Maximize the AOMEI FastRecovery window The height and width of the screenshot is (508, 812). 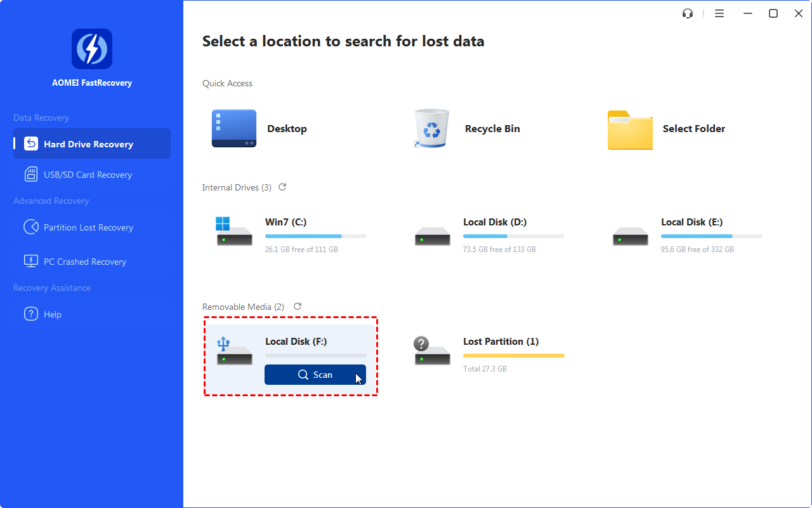[x=773, y=13]
